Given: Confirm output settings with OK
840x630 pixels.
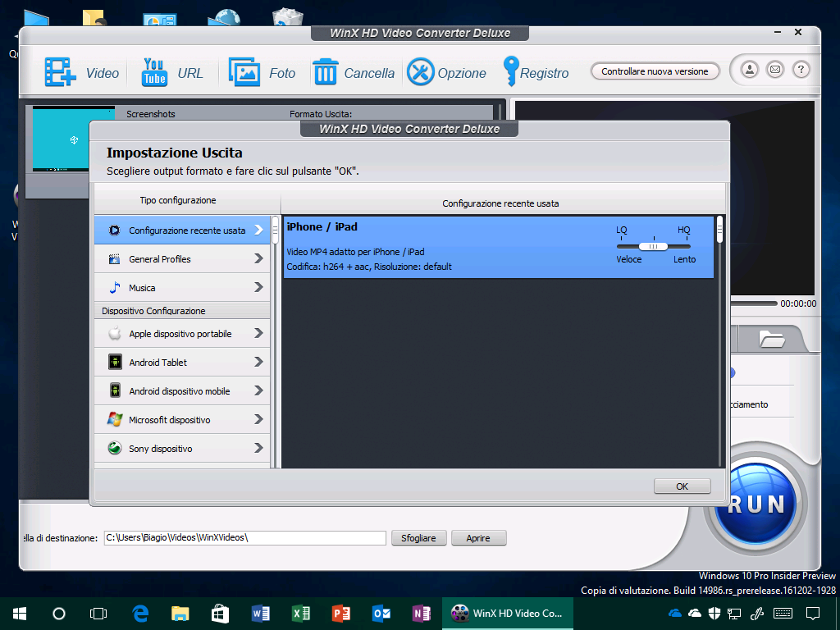Looking at the screenshot, I should click(682, 486).
